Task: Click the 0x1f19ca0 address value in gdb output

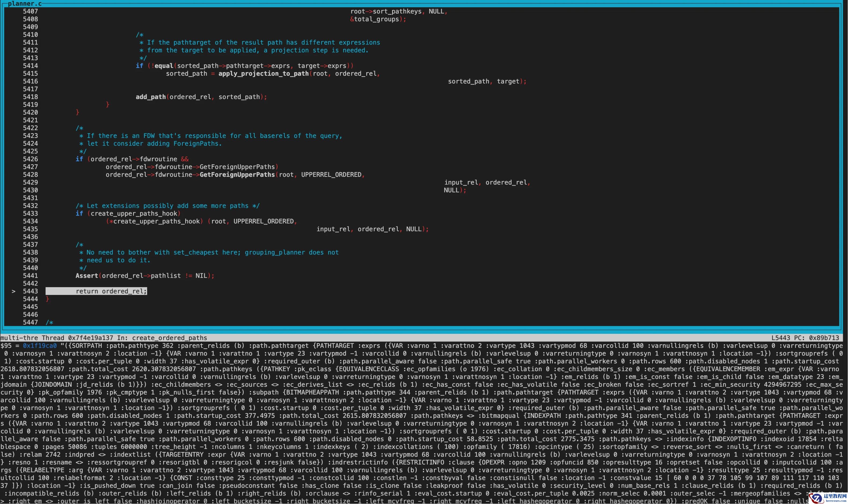Action: (x=40, y=345)
